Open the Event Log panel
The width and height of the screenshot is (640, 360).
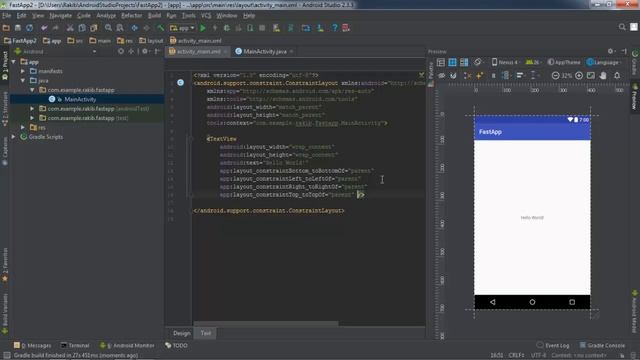click(553, 345)
